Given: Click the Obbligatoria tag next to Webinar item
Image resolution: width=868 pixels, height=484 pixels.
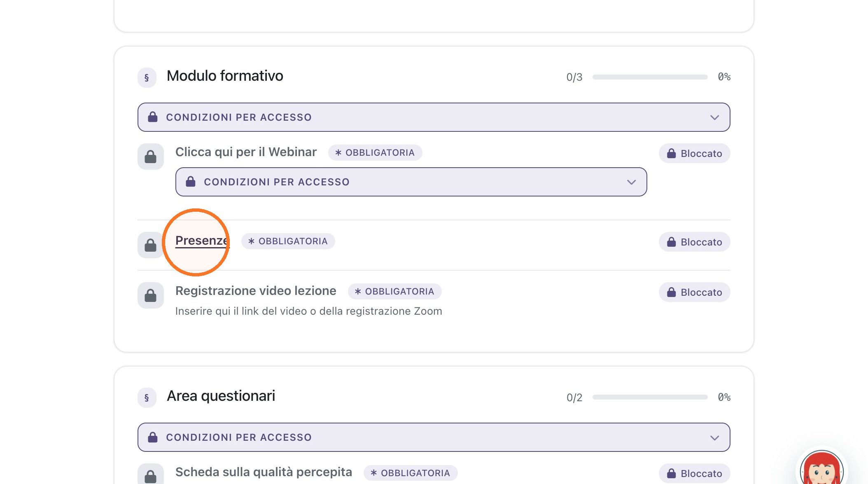Looking at the screenshot, I should click(x=375, y=152).
